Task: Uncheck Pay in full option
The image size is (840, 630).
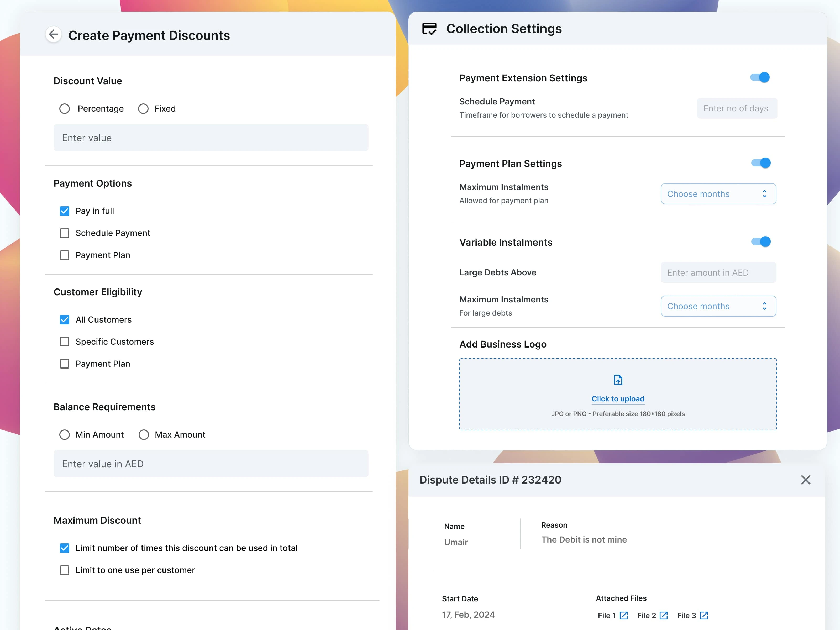Action: click(65, 211)
